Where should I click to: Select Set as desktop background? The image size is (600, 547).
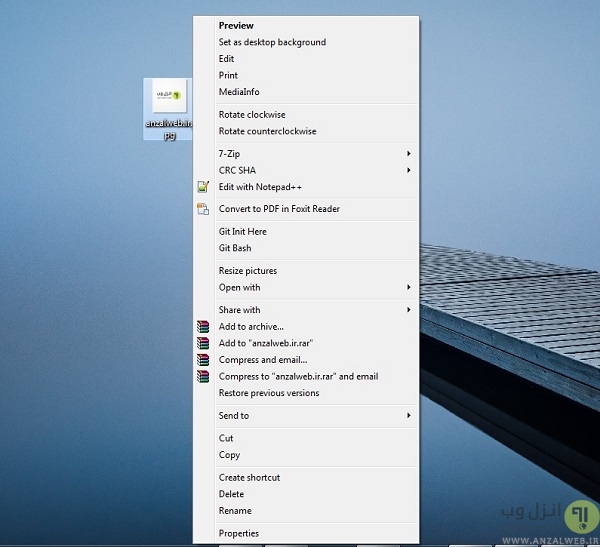point(272,43)
